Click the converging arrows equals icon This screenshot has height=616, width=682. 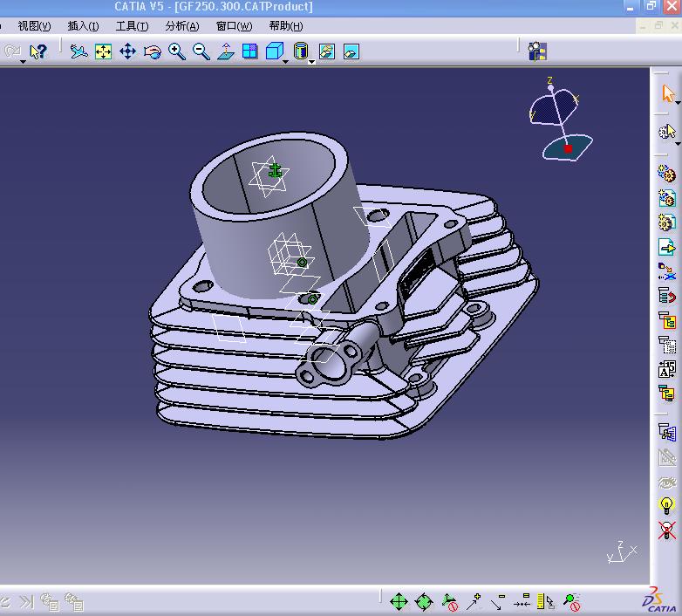pos(522,601)
